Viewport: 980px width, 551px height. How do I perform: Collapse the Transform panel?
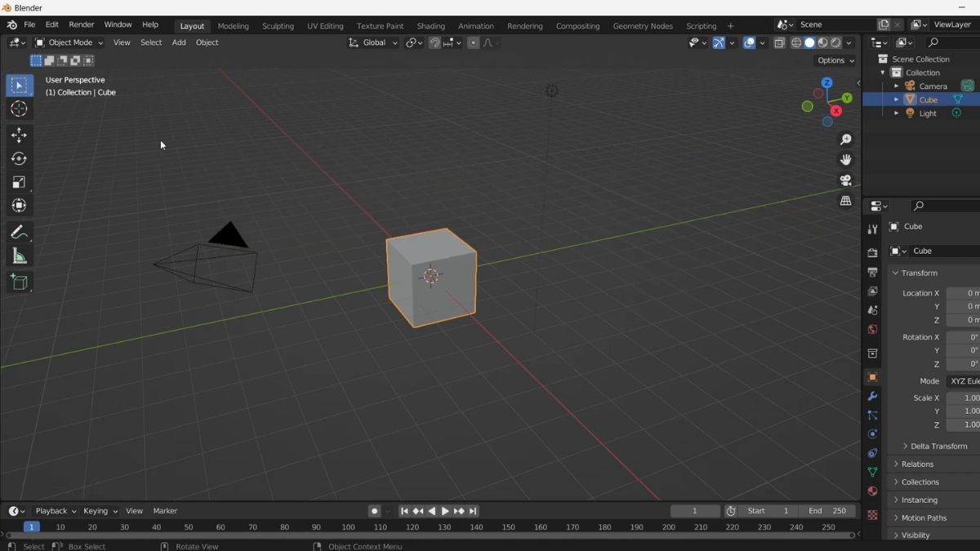click(x=920, y=273)
